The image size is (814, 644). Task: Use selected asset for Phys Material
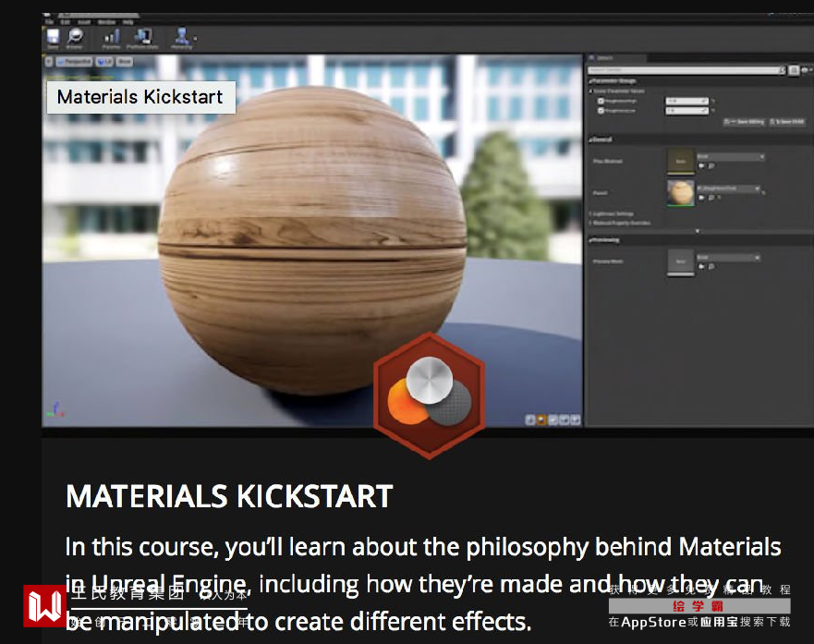click(702, 166)
